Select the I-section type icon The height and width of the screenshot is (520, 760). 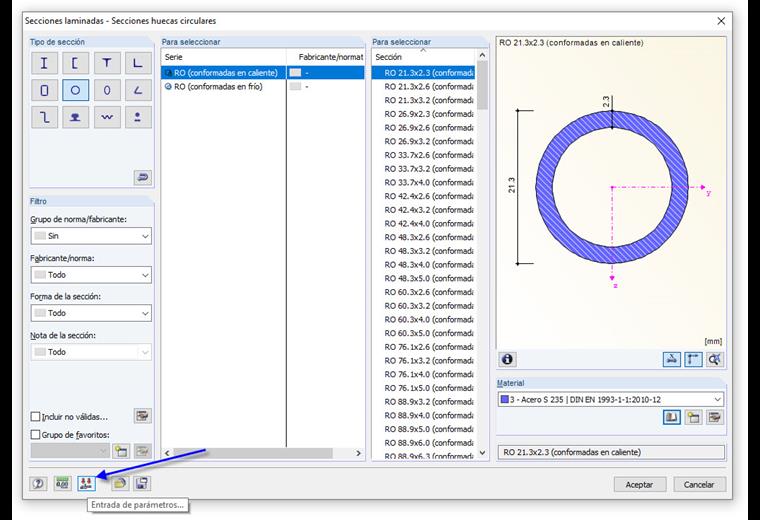click(44, 63)
